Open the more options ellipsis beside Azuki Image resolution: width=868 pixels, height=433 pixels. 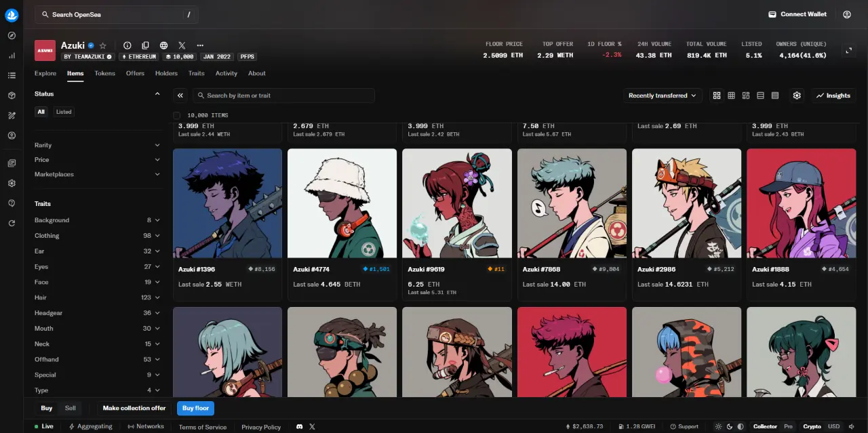click(x=200, y=45)
